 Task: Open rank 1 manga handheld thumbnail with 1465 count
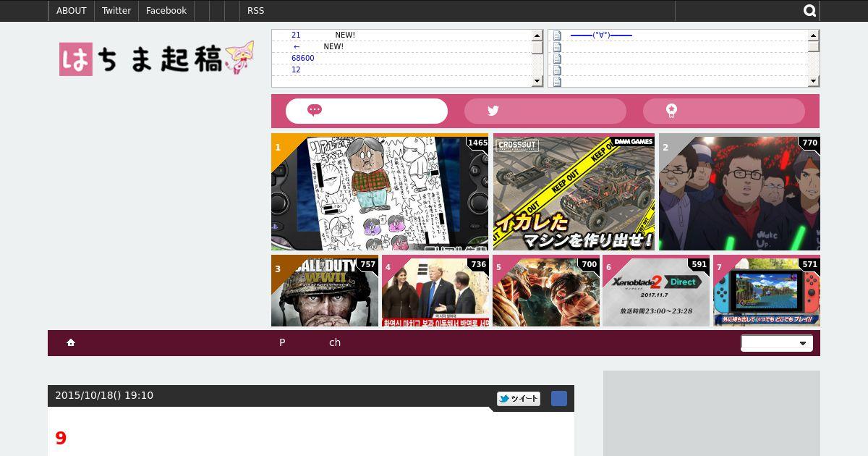point(380,192)
